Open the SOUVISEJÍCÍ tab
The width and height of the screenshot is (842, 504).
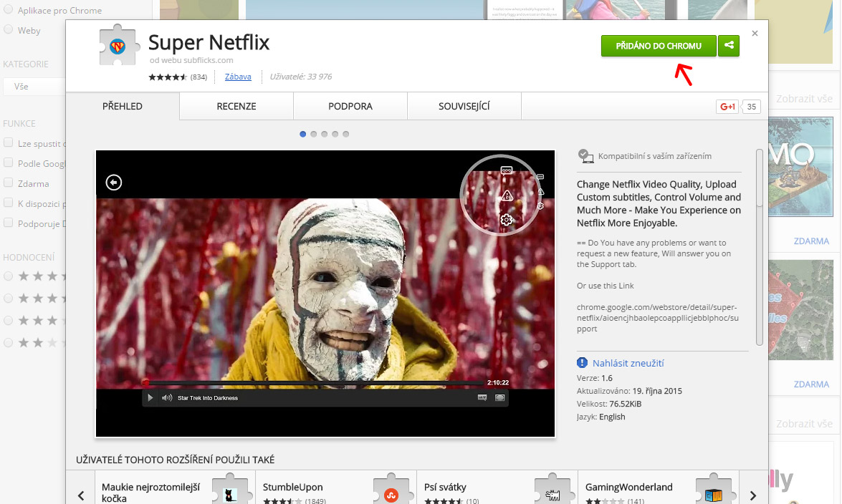click(x=464, y=106)
